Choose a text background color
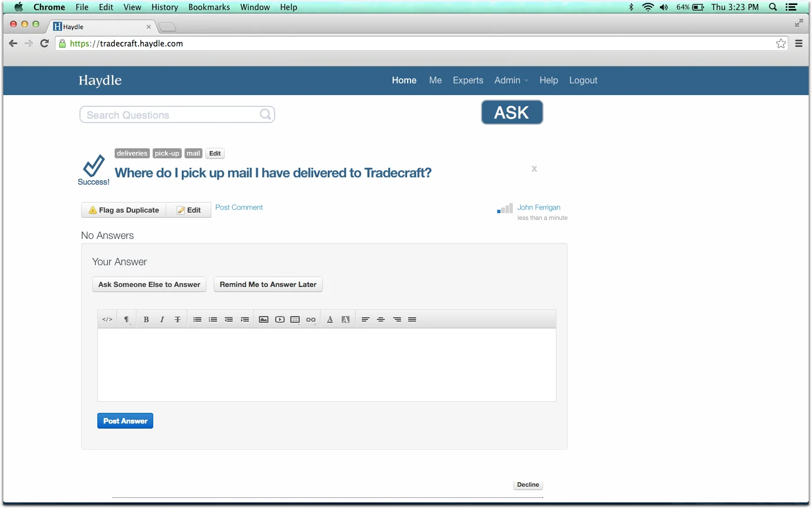Image resolution: width=812 pixels, height=508 pixels. click(346, 319)
